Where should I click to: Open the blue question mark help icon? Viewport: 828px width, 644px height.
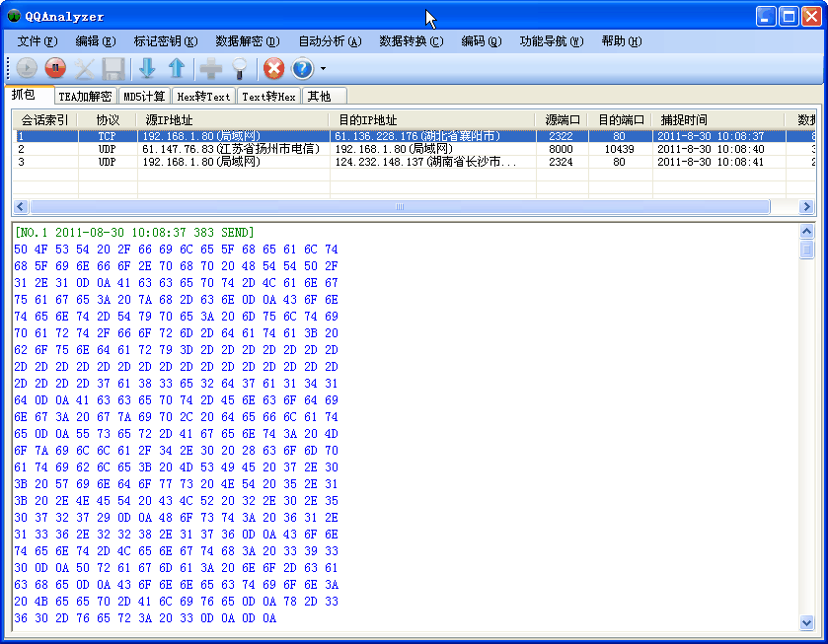click(x=302, y=68)
